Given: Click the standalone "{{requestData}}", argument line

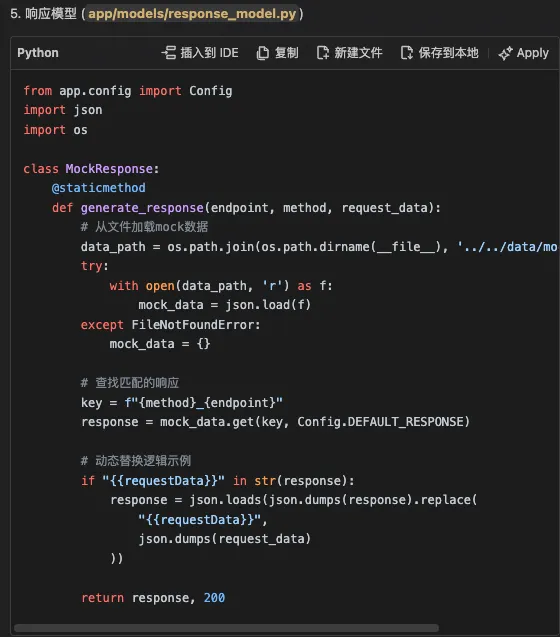Looking at the screenshot, I should coord(203,520).
